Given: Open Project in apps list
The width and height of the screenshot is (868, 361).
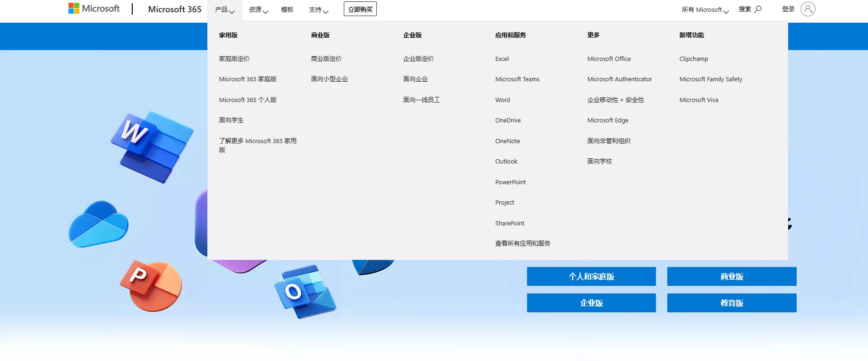Looking at the screenshot, I should pos(505,202).
